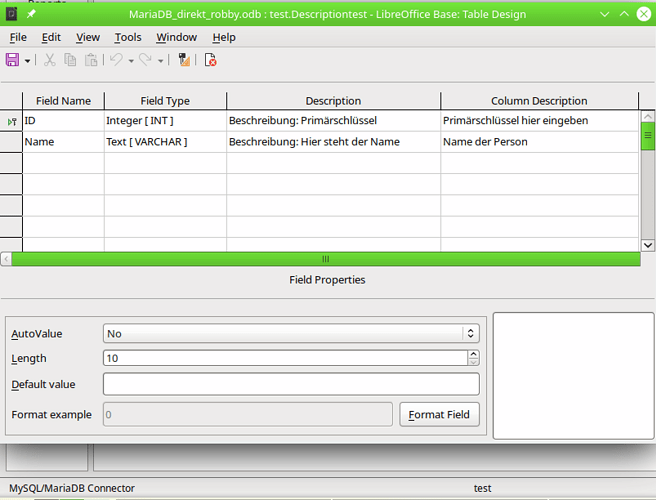Click the ID field name cell

pyautogui.click(x=63, y=121)
